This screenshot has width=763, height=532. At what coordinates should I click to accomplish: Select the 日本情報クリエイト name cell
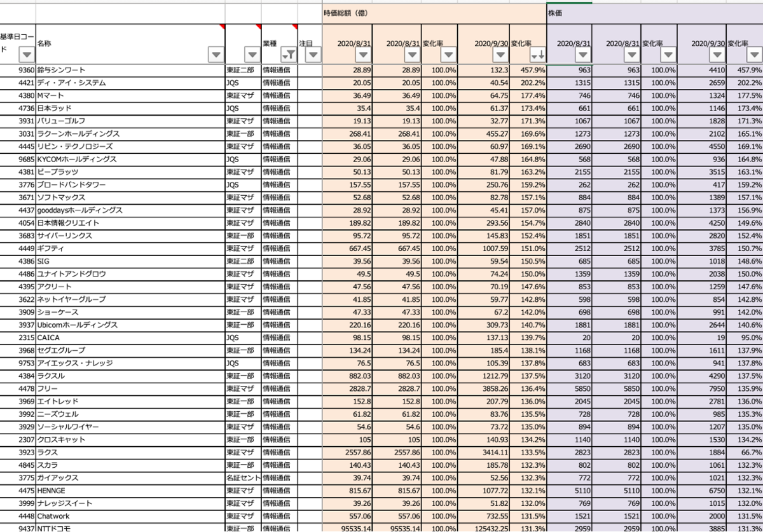click(130, 222)
